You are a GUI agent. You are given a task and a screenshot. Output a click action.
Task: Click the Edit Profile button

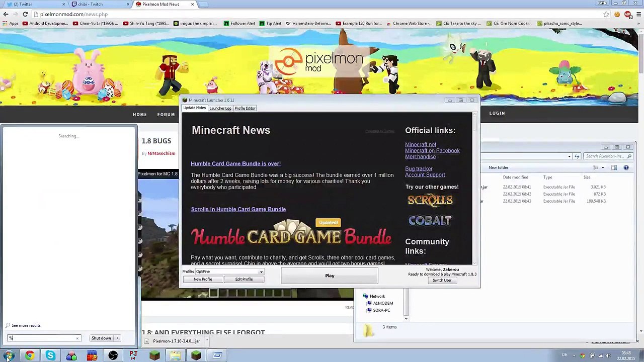tap(244, 279)
